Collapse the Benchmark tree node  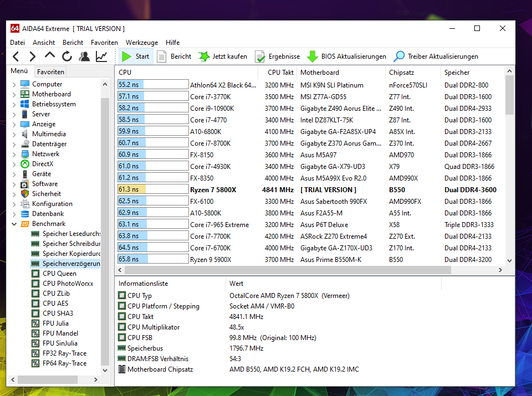[14, 224]
